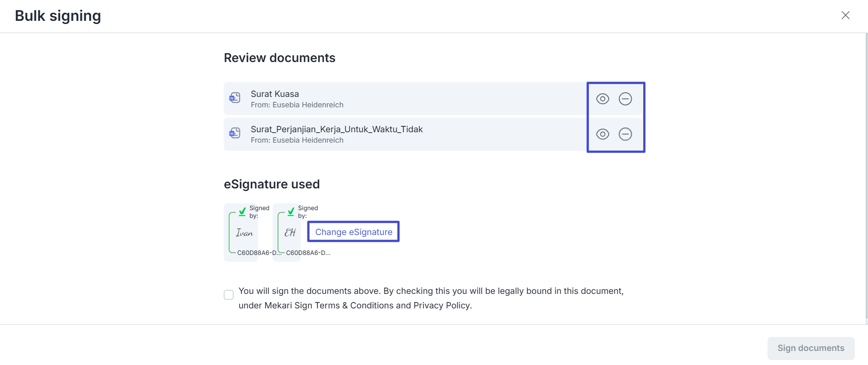868x365 pixels.
Task: Click the Surat Kuasa document title
Action: click(x=274, y=94)
